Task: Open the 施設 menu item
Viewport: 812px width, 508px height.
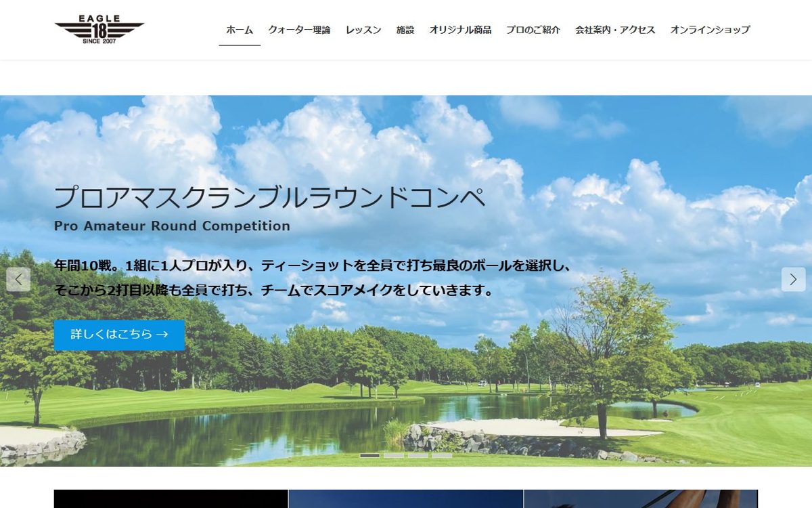Action: (x=405, y=30)
